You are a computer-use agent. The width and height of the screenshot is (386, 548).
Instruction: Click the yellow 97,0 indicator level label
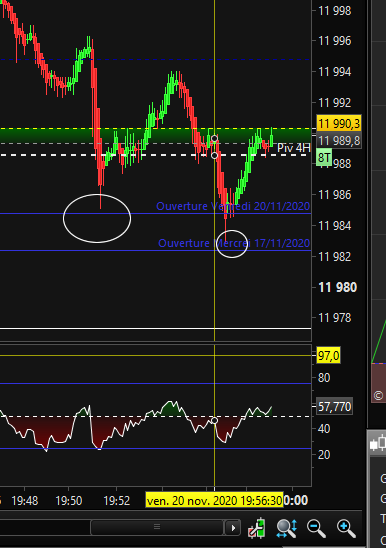pyautogui.click(x=328, y=356)
